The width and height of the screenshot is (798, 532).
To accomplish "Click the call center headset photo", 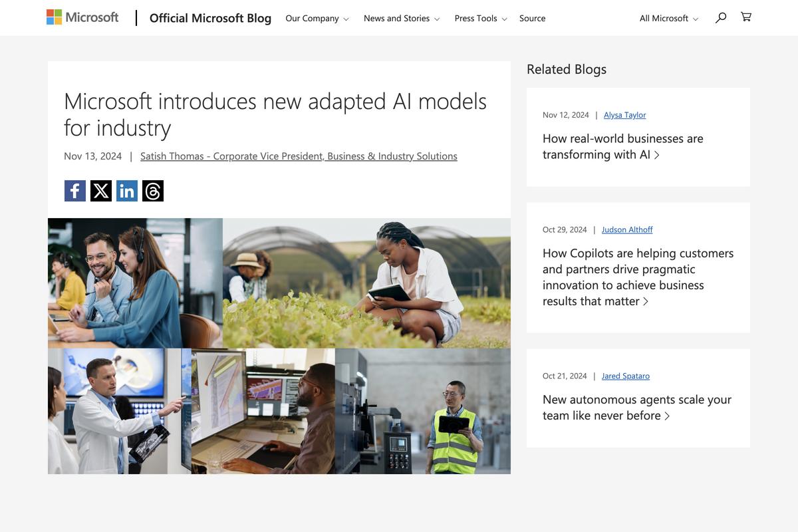I will [x=135, y=283].
